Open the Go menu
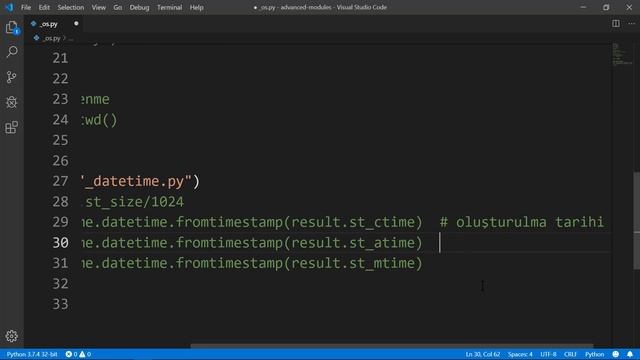Viewport: 640px width, 360px height. [118, 7]
